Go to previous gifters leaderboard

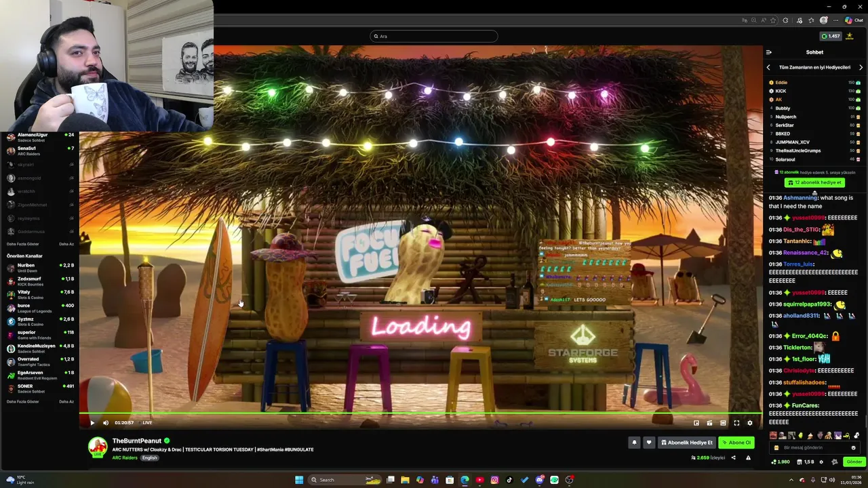tap(768, 67)
